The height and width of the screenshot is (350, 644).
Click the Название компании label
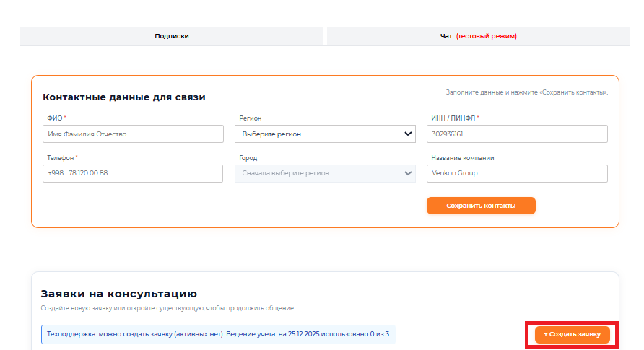462,158
